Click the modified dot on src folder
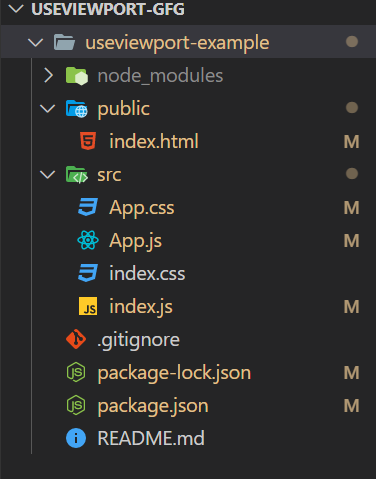Screen dimensions: 376x479 coord(352,174)
